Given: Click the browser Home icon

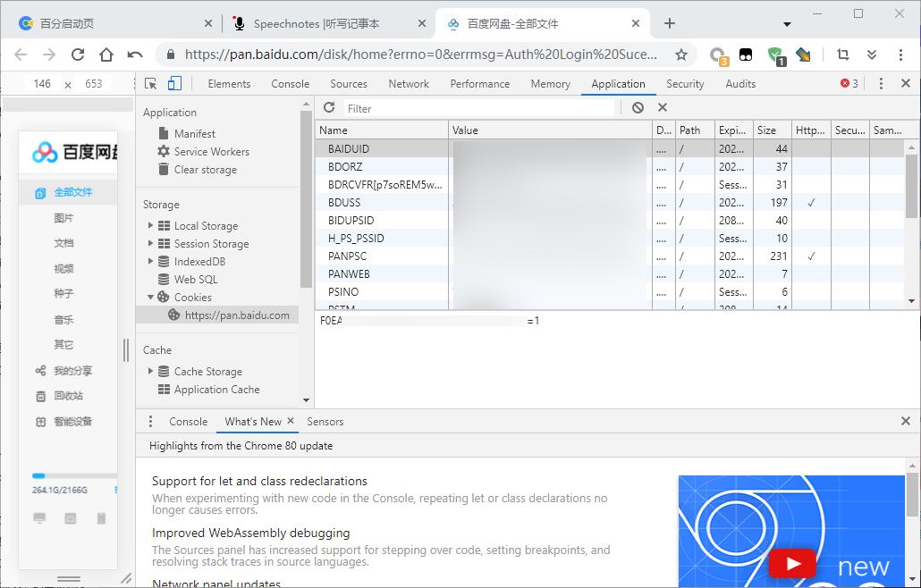Looking at the screenshot, I should coord(106,54).
